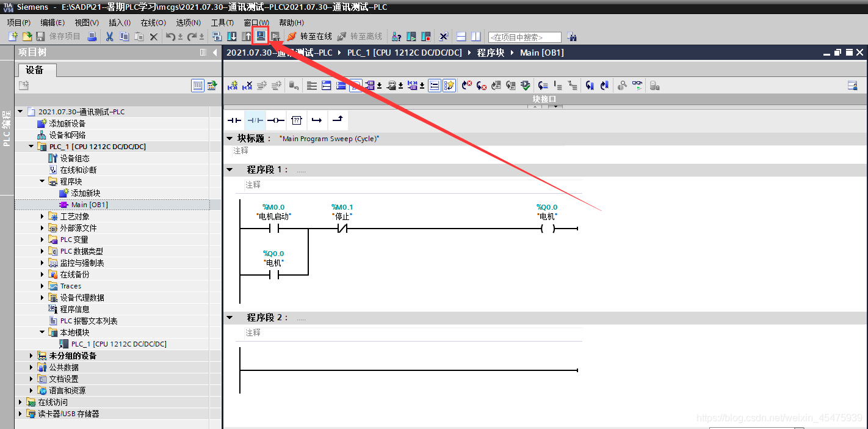Open the undo history dropdown arrow
The width and height of the screenshot is (868, 429).
(180, 37)
